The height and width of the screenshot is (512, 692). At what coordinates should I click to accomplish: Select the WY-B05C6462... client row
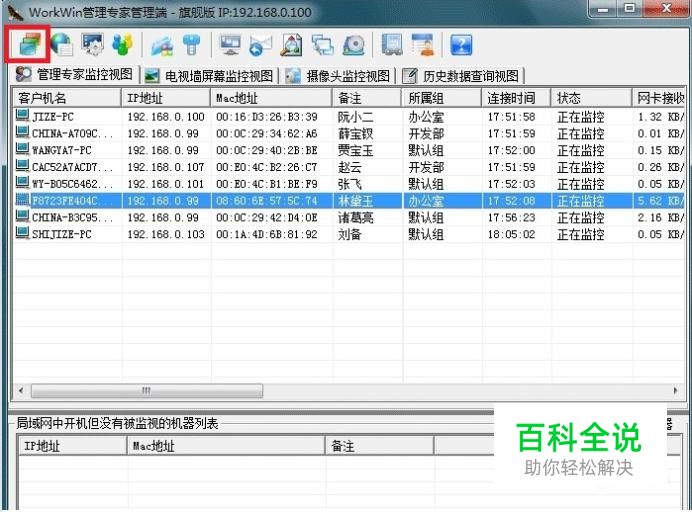(349, 184)
